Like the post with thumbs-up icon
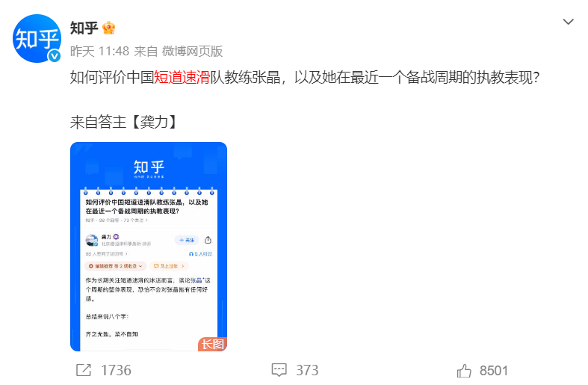This screenshot has height=385, width=588. pyautogui.click(x=464, y=370)
